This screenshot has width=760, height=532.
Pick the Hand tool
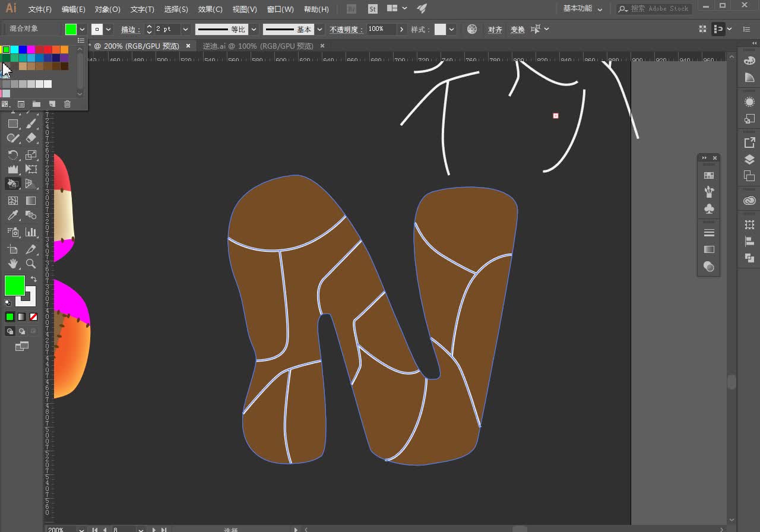(x=12, y=264)
